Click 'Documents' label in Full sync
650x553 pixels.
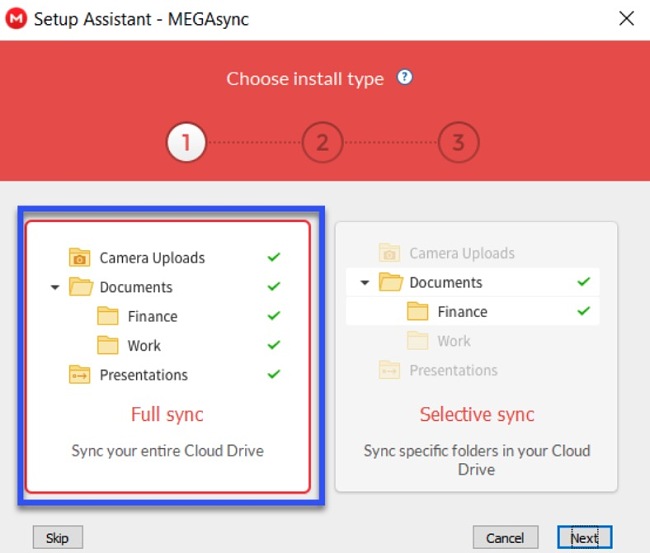point(136,287)
